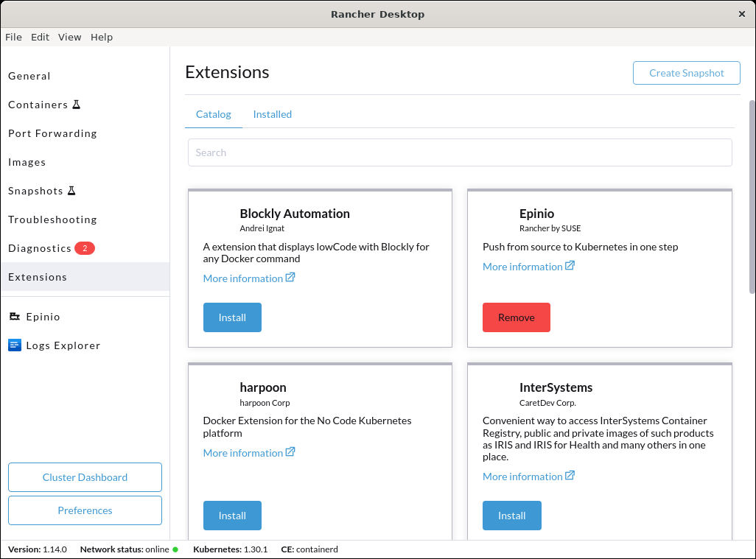Click the harpoon card title
This screenshot has height=559, width=756.
click(263, 387)
